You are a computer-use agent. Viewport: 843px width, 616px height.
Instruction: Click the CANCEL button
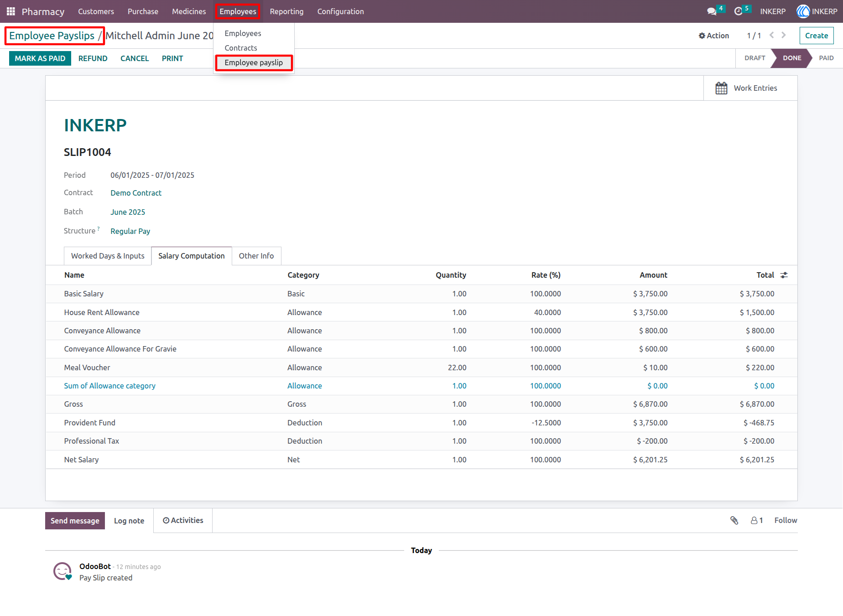(135, 58)
